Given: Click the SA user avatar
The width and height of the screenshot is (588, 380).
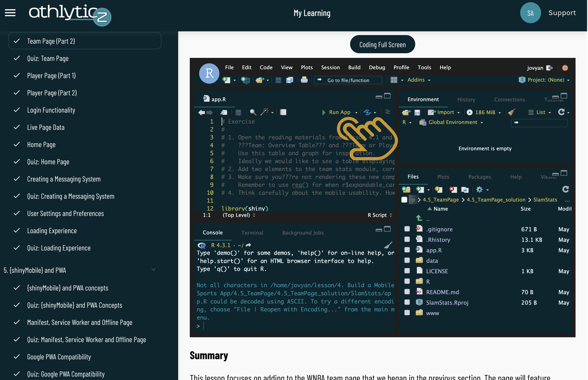Looking at the screenshot, I should coord(531,13).
